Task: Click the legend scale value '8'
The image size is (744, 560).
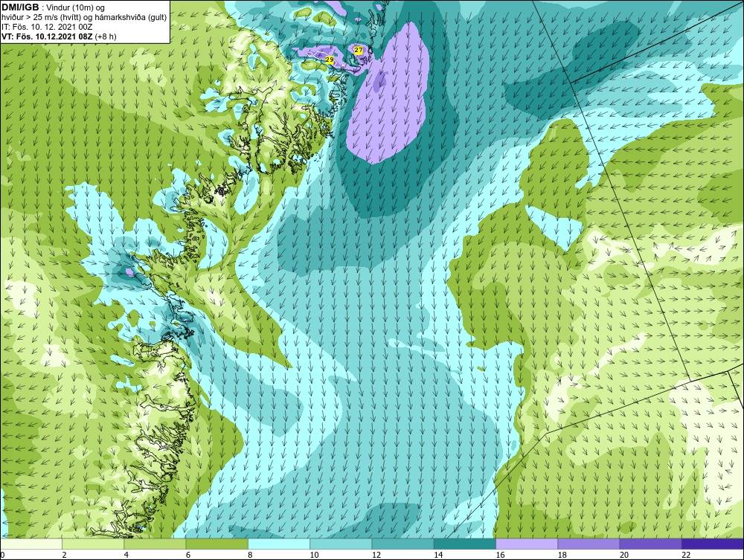Action: pos(250,556)
